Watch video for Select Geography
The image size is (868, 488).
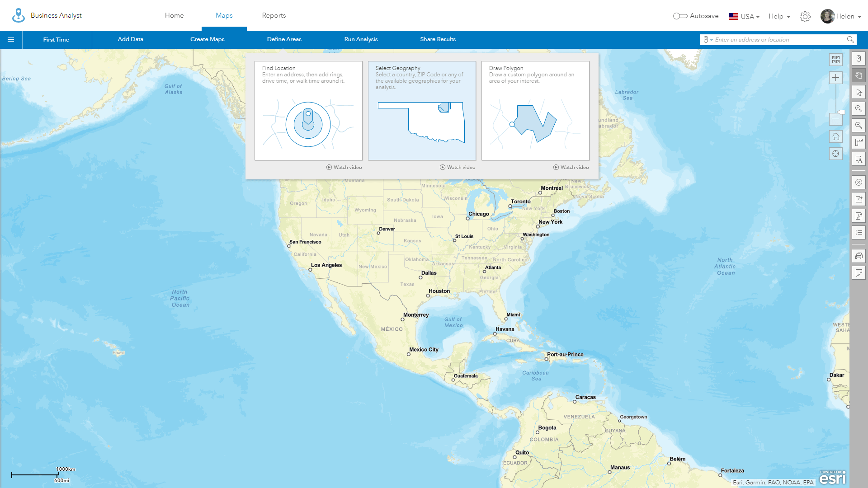tap(458, 167)
